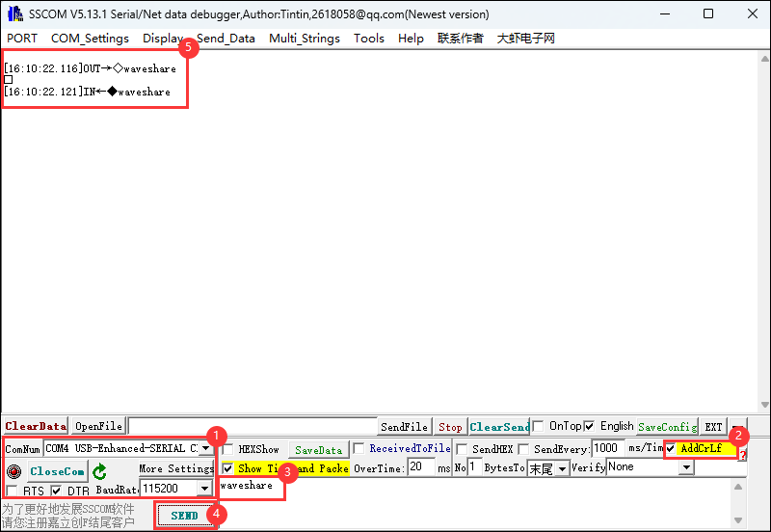Image resolution: width=771 pixels, height=532 pixels.
Task: Open the COM_Settings menu
Action: 90,38
